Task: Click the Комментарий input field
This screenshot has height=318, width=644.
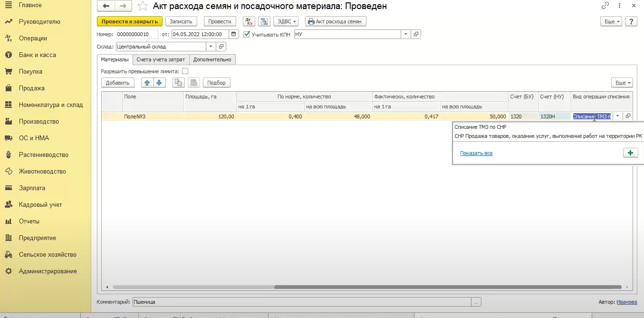Action: pos(301,302)
